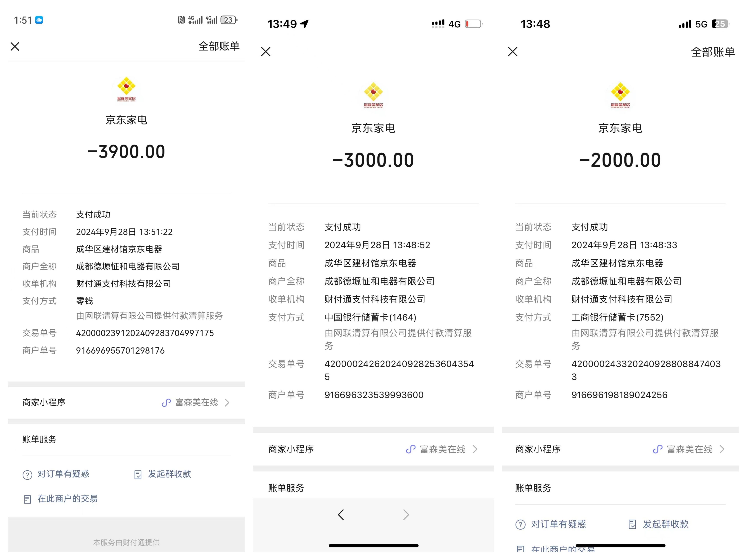The image size is (747, 560).
Task: Tap chevron beside 富森美在线 on -3000.00 bill
Action: click(475, 449)
